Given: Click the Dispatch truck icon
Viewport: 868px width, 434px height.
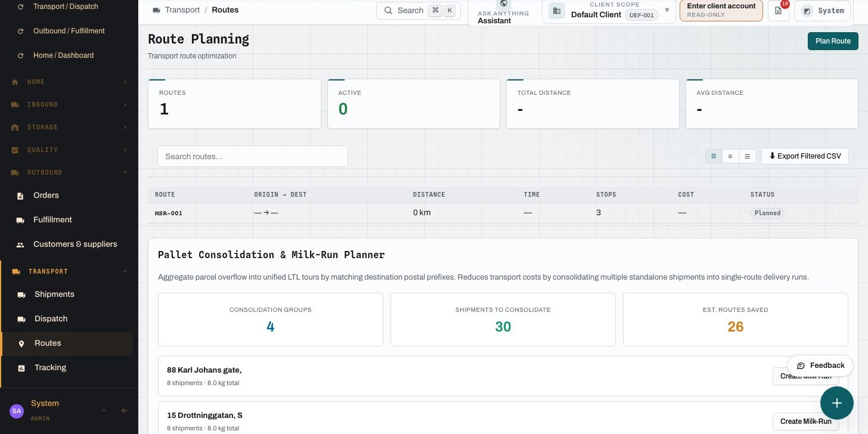Looking at the screenshot, I should pyautogui.click(x=21, y=319).
